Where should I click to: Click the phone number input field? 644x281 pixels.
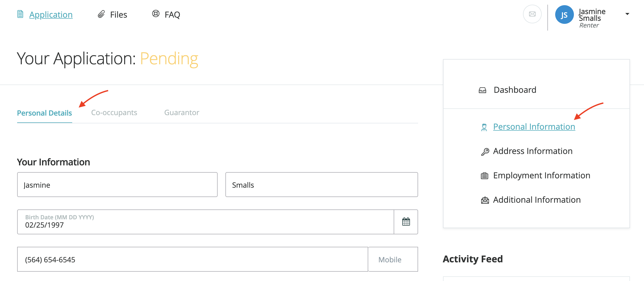point(192,259)
